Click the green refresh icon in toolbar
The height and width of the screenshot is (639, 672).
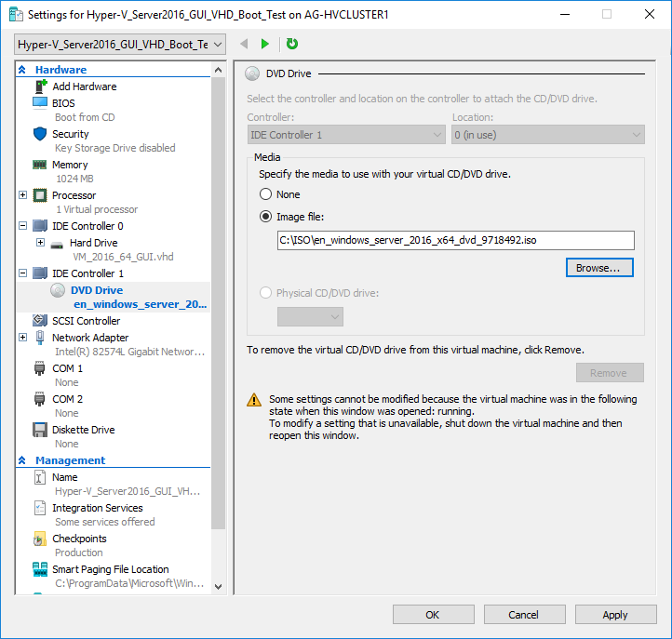pos(292,44)
